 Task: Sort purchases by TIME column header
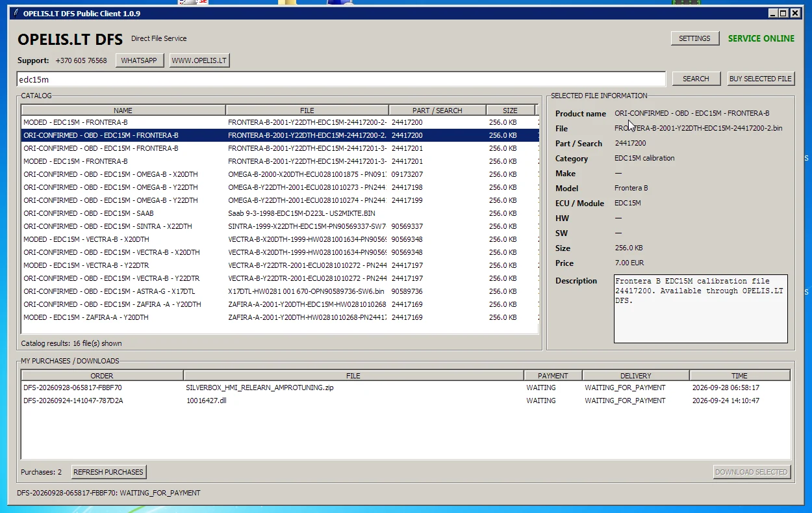(739, 376)
